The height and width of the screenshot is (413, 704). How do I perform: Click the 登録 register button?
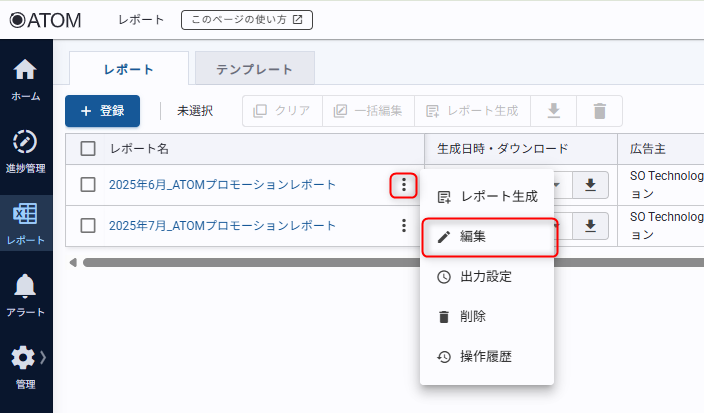pyautogui.click(x=102, y=111)
